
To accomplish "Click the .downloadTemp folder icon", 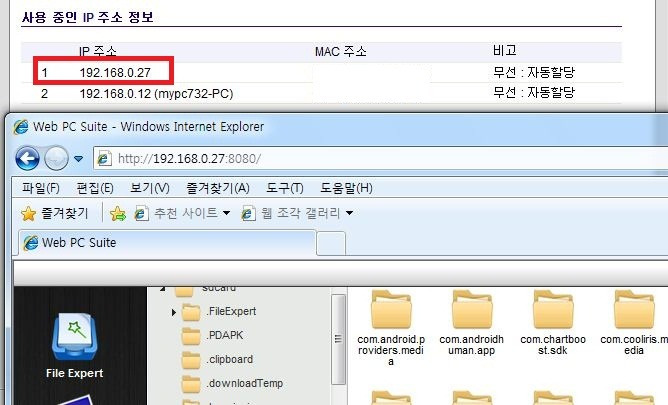I will (x=191, y=384).
